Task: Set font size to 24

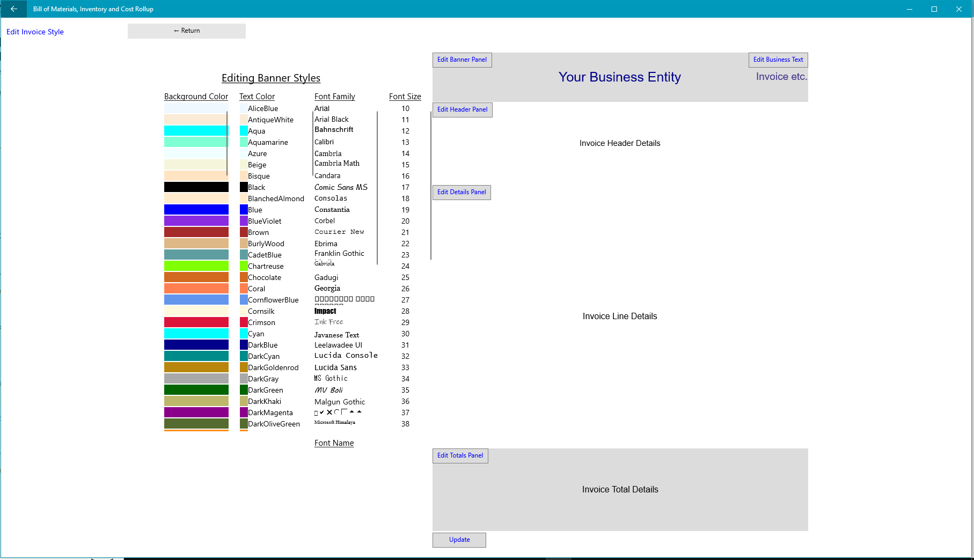Action: [405, 266]
